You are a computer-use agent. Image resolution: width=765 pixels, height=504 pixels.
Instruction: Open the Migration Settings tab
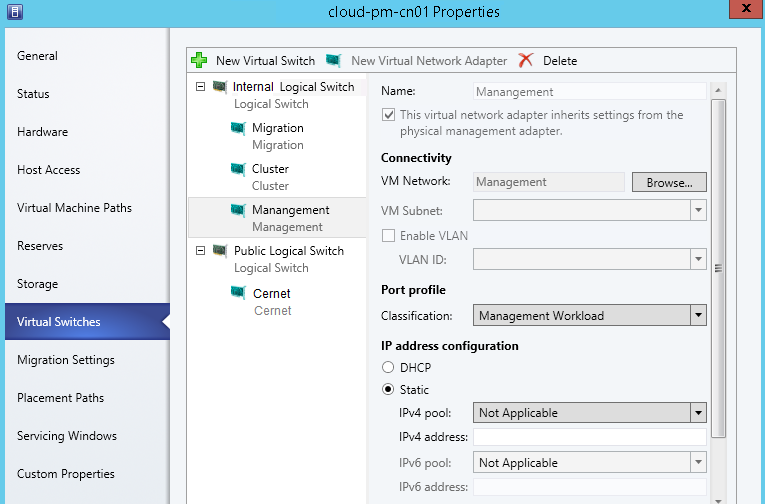[x=66, y=360]
